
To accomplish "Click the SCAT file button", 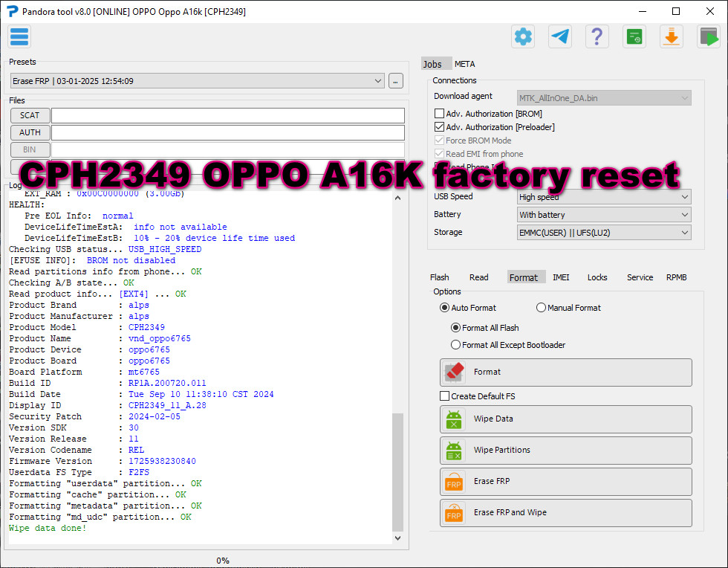I will [x=30, y=115].
